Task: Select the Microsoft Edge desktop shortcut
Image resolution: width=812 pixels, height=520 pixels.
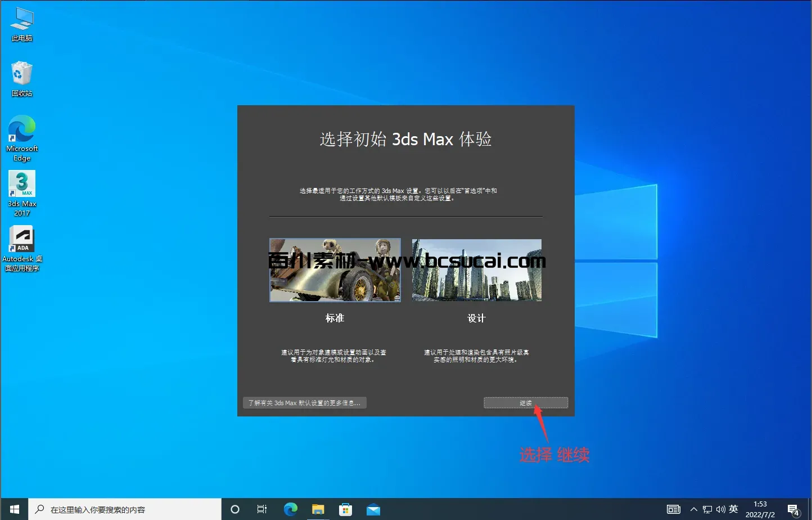Action: pyautogui.click(x=22, y=138)
